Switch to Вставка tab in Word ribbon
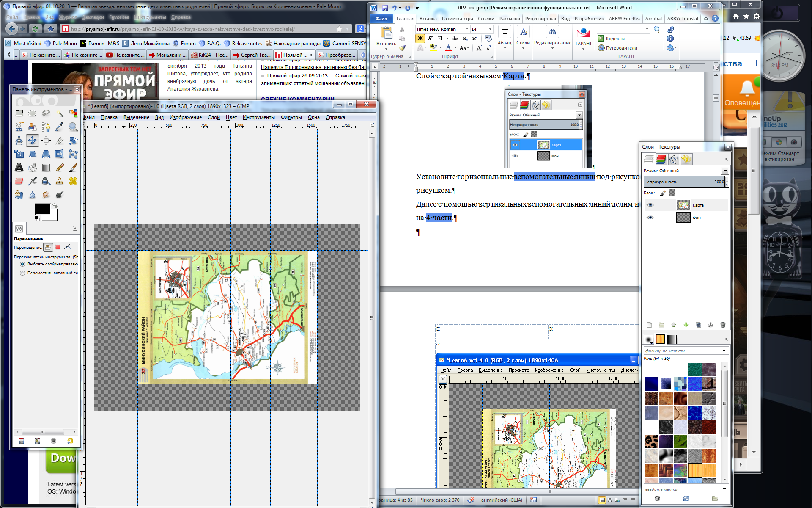This screenshot has height=508, width=812. (x=428, y=19)
